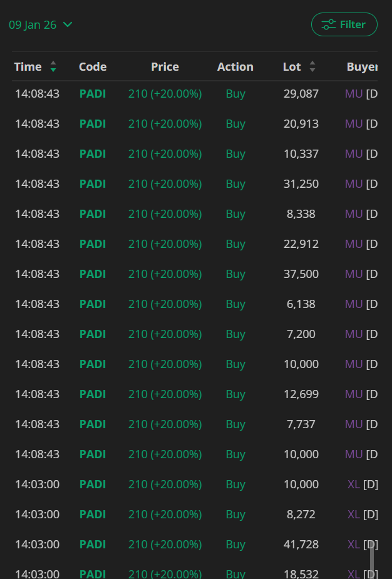Click the price in the 12,699 lot row
This screenshot has height=579, width=392.
[165, 394]
